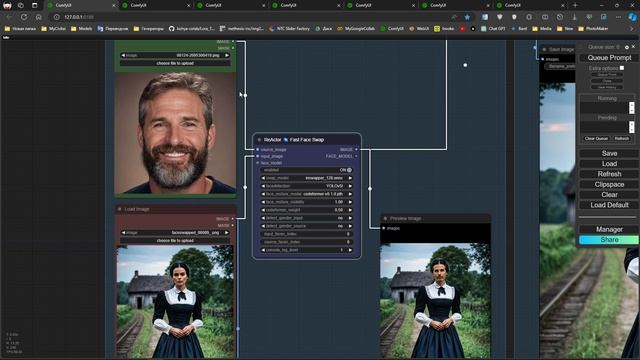Click the face_restore_visibility 1.00 value slider
The image size is (640, 360).
307,202
